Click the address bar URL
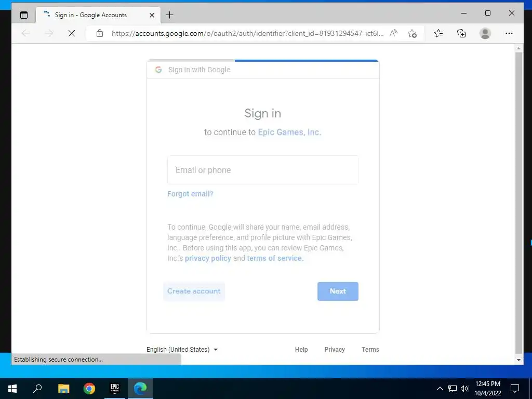Image resolution: width=532 pixels, height=399 pixels. pyautogui.click(x=247, y=33)
